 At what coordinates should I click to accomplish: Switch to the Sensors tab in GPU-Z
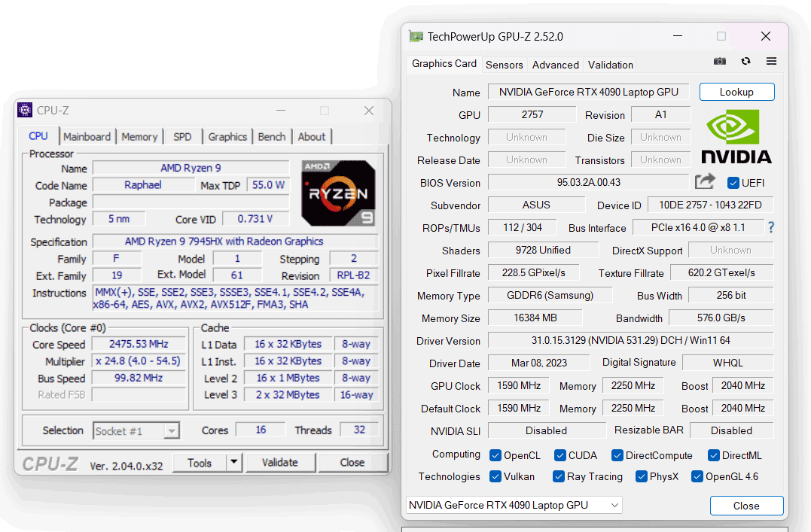[505, 65]
